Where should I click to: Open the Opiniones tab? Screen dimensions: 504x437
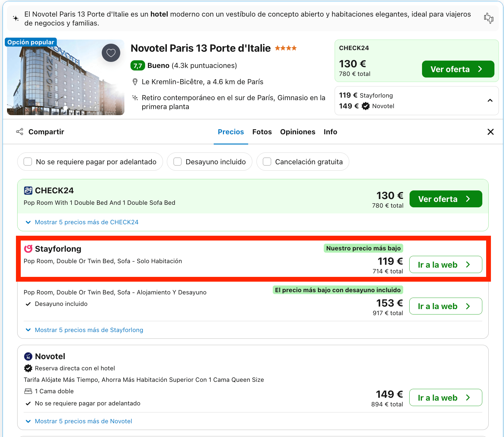click(298, 132)
